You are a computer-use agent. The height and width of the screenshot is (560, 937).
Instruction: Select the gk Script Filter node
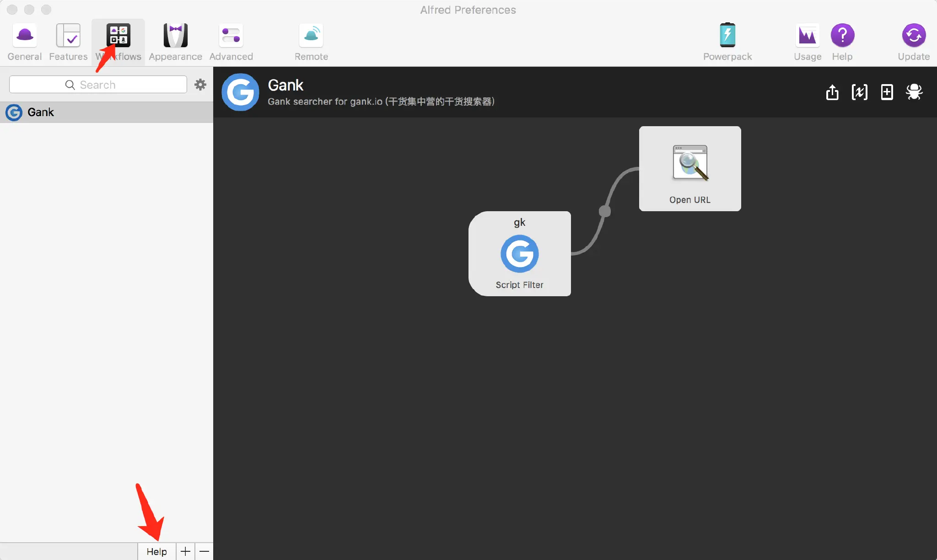(519, 254)
